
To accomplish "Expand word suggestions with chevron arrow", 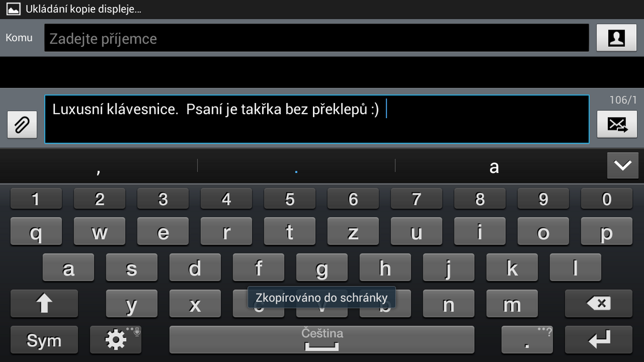I will click(x=622, y=165).
